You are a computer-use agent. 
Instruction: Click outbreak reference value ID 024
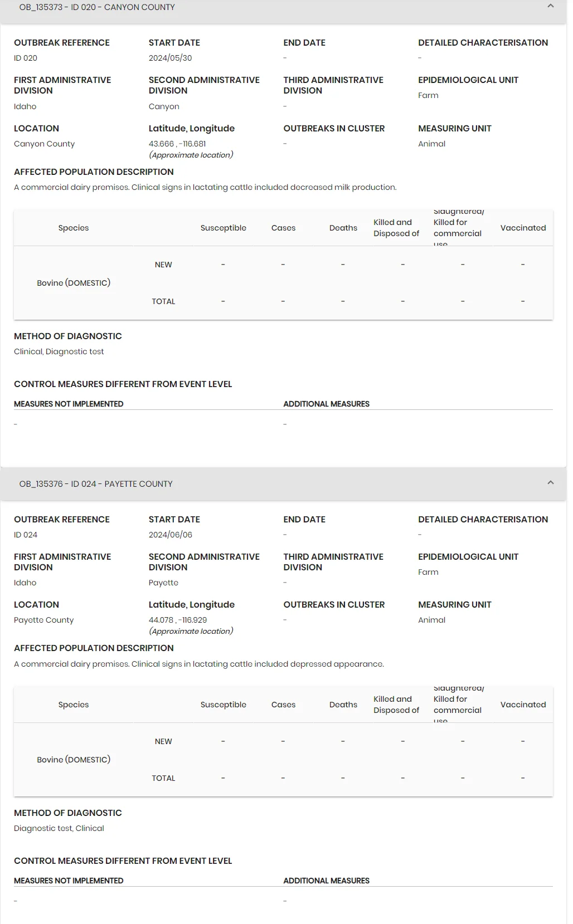coord(26,535)
